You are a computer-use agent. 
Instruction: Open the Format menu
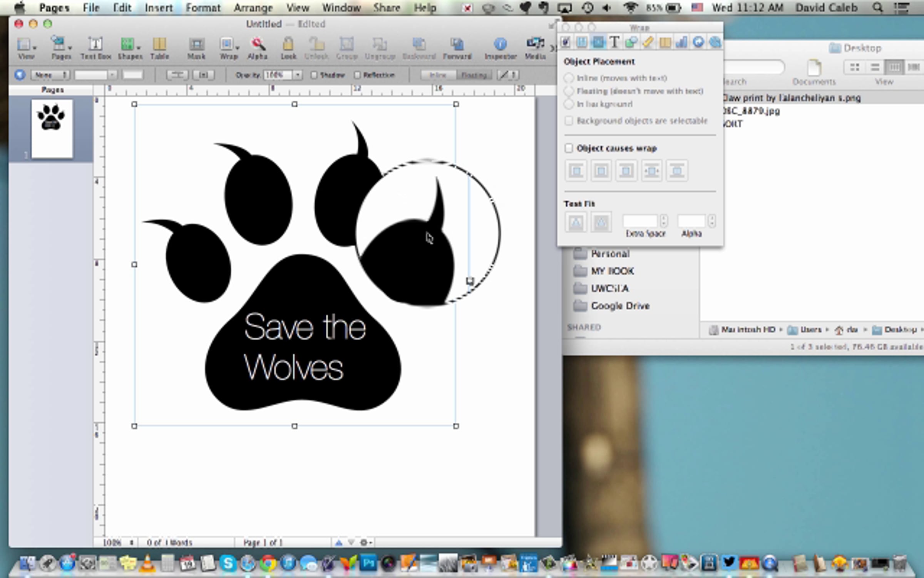tap(203, 8)
